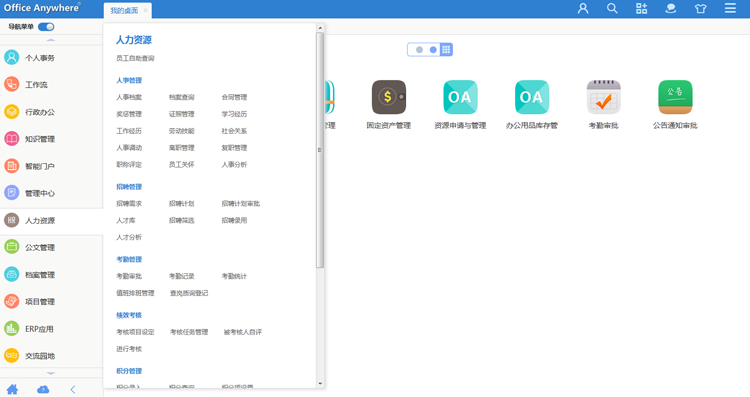The width and height of the screenshot is (750, 397).
Task: Open the hamburger menu in header
Action: [730, 8]
